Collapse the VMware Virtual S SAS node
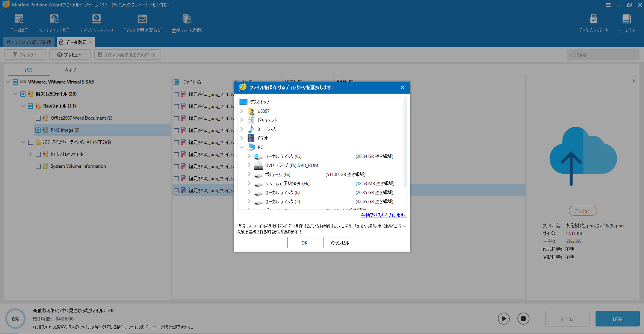 8,82
